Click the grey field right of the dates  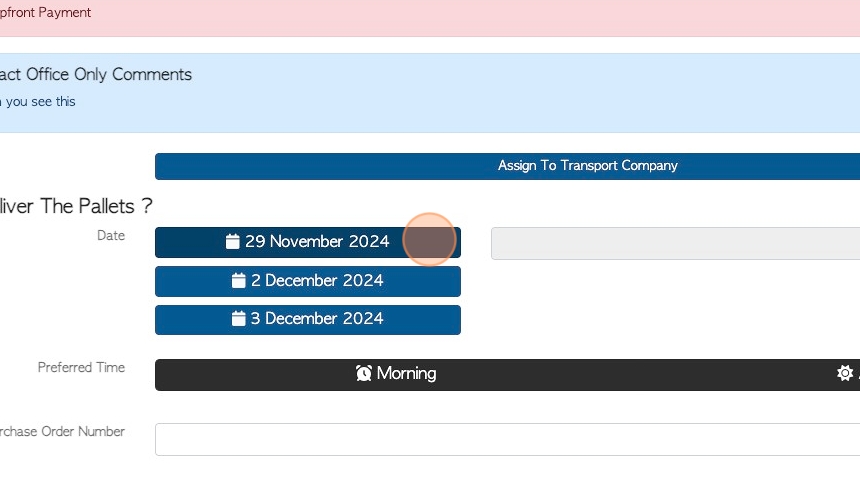[x=675, y=244]
